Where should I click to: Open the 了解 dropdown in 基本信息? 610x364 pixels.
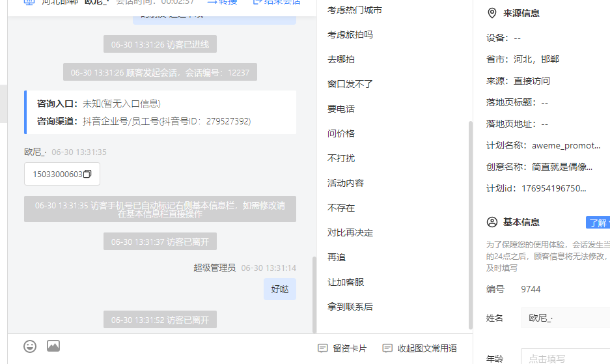[598, 223]
